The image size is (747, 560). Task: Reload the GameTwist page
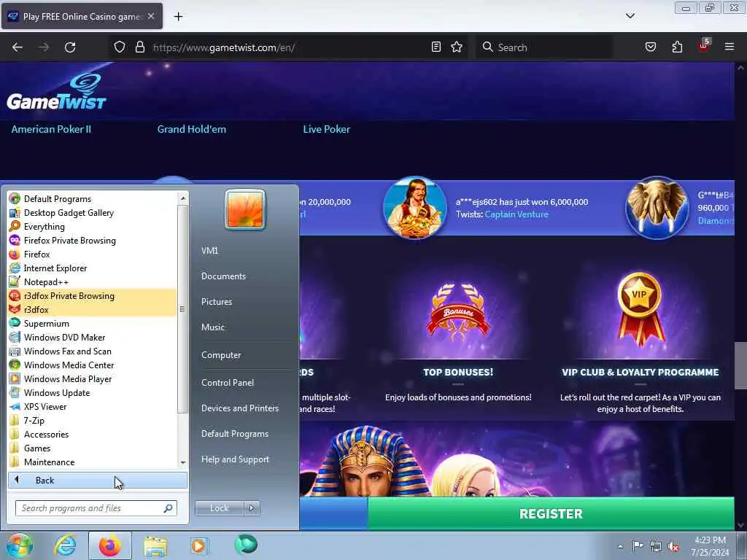(x=70, y=47)
